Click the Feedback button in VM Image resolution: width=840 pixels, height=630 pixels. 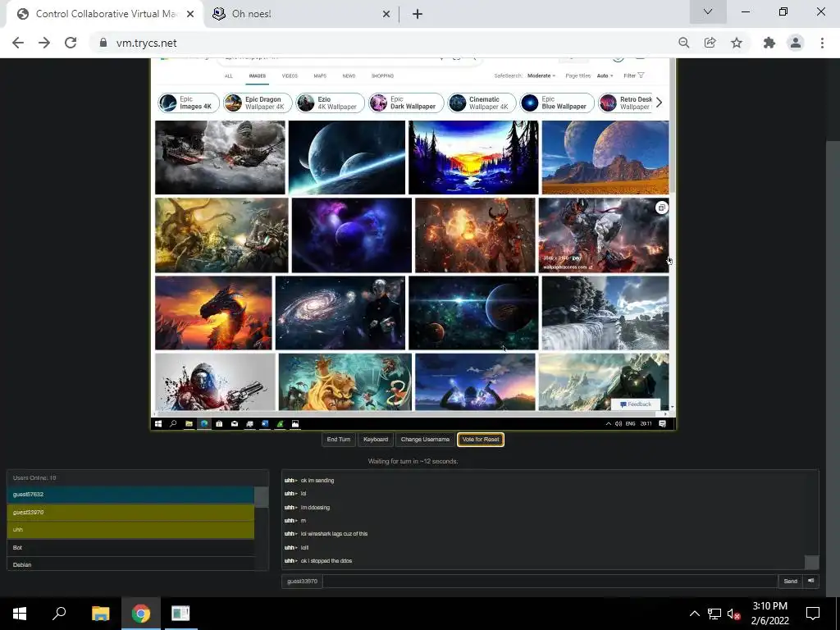(x=636, y=404)
